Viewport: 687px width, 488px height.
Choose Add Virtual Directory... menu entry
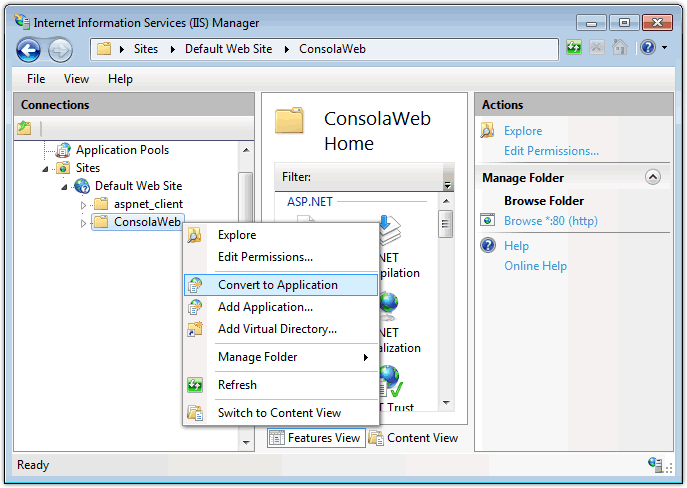pos(281,329)
